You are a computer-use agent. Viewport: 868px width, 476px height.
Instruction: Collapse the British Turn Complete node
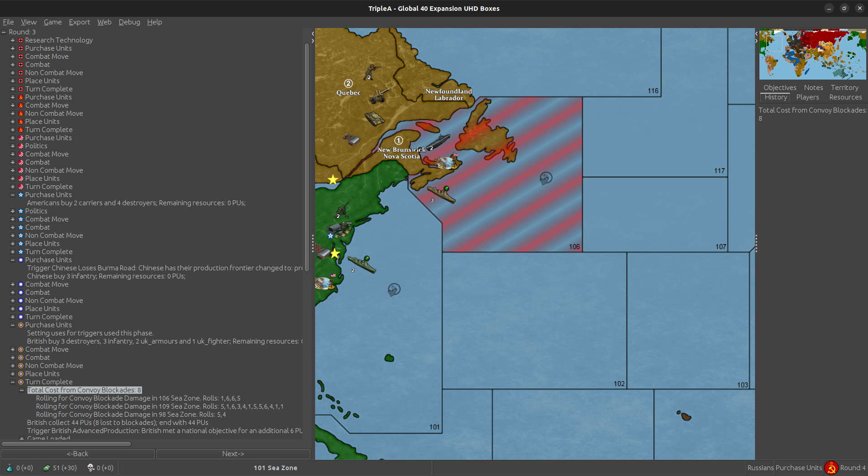pos(13,382)
